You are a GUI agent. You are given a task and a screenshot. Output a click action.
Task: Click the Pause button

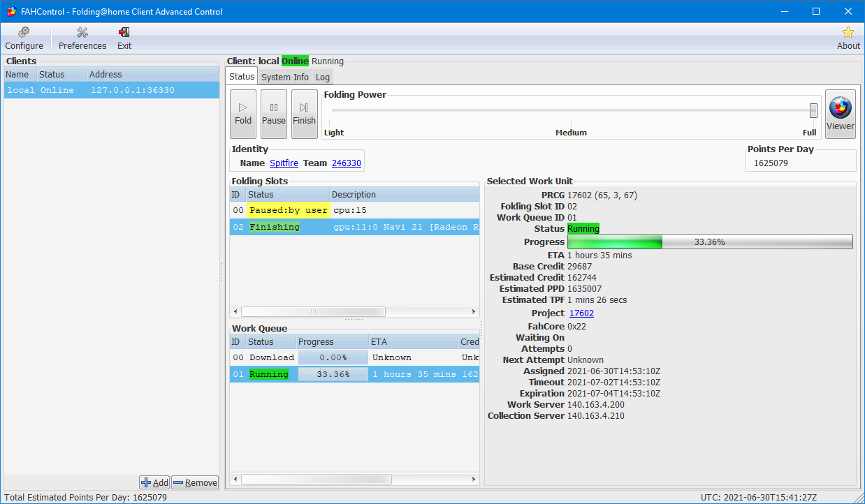[274, 114]
